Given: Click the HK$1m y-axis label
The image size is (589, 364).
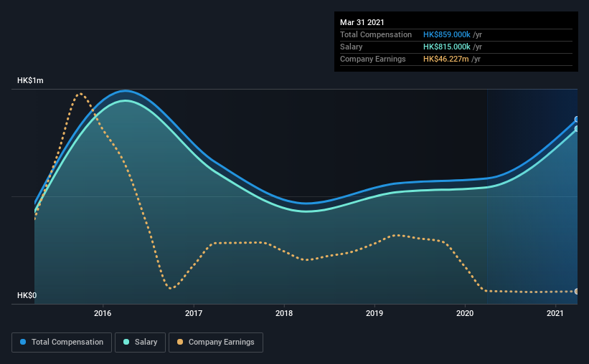Looking at the screenshot, I should point(30,81).
